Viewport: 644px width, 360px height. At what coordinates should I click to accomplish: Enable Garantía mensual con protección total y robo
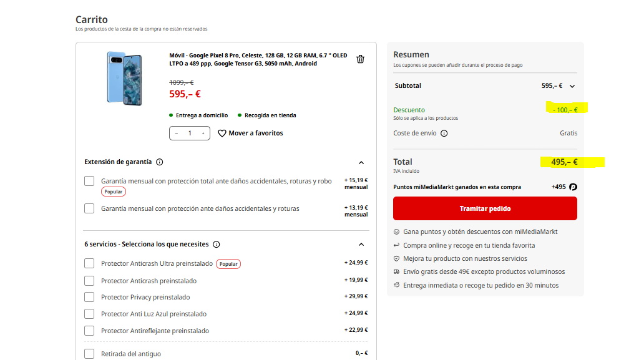pyautogui.click(x=89, y=181)
